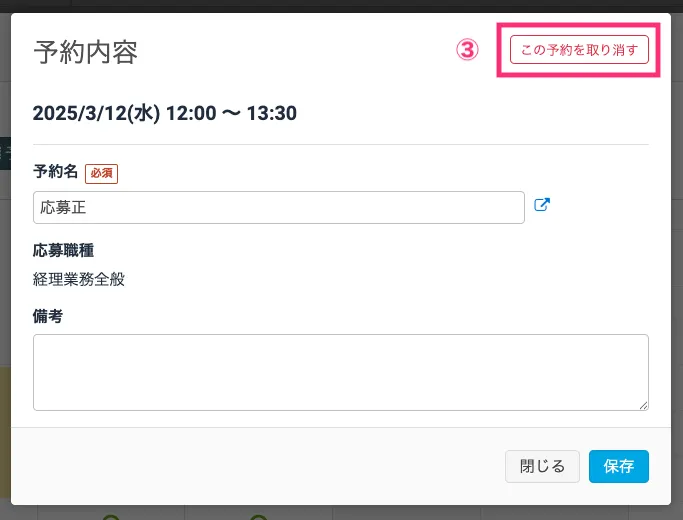Click the yellow background area left of dialog
The image size is (683, 520).
(x=4, y=420)
